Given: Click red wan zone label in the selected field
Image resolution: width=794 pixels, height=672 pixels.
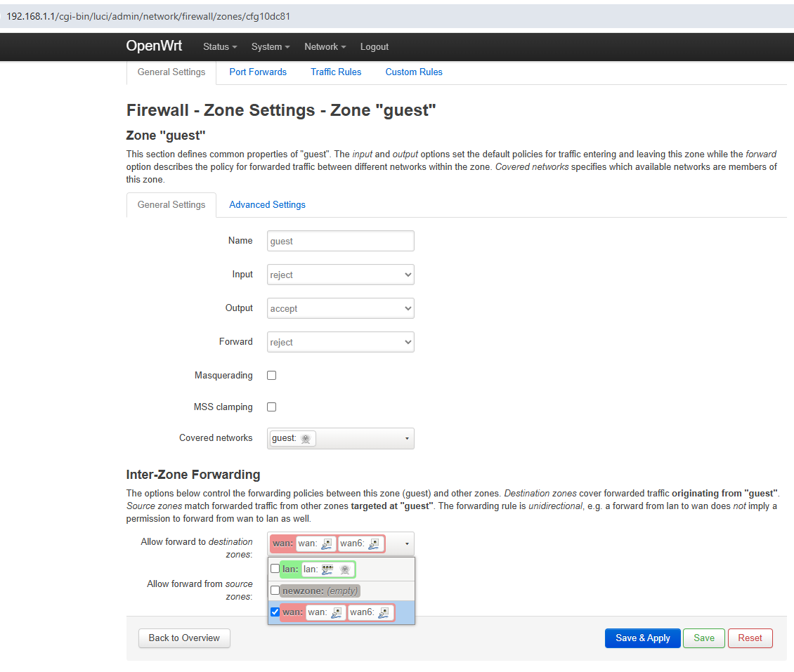Looking at the screenshot, I should 282,543.
